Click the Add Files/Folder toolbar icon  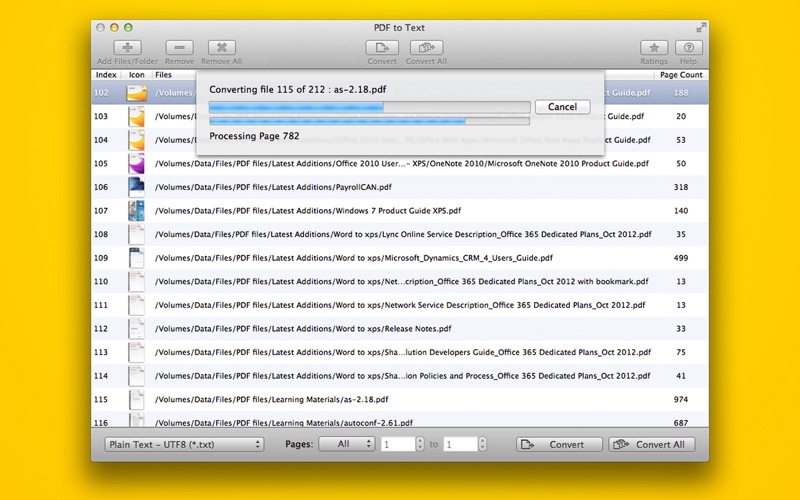[x=127, y=48]
